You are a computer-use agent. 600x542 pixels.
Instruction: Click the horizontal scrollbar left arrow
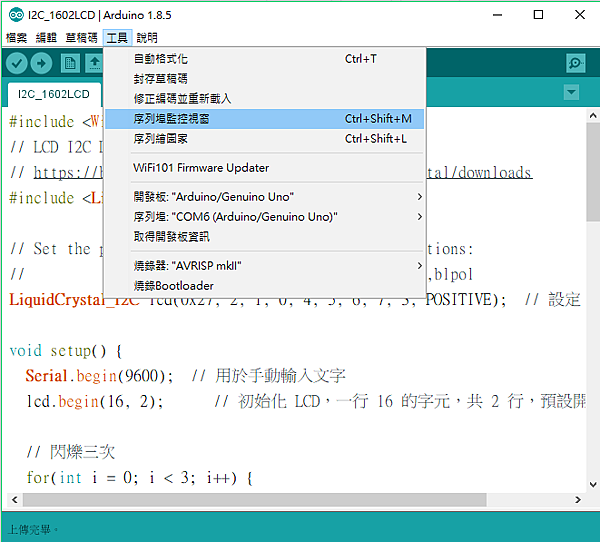click(15, 500)
